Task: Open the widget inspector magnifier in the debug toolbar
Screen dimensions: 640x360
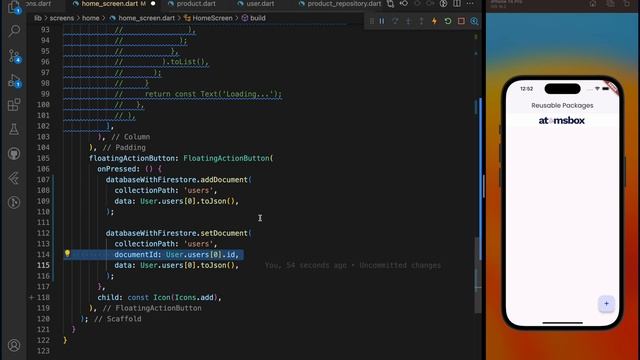Action: pos(474,21)
